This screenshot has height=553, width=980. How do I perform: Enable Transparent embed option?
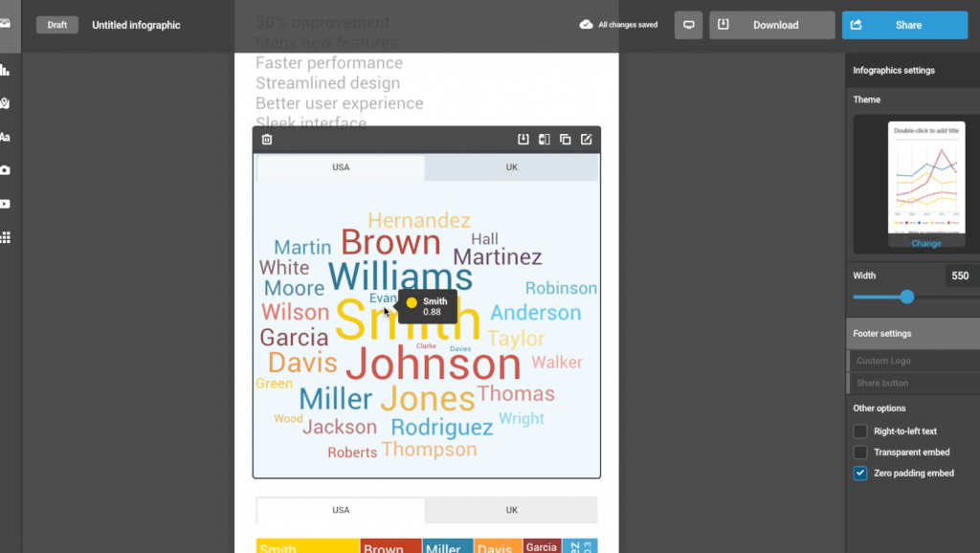point(859,452)
